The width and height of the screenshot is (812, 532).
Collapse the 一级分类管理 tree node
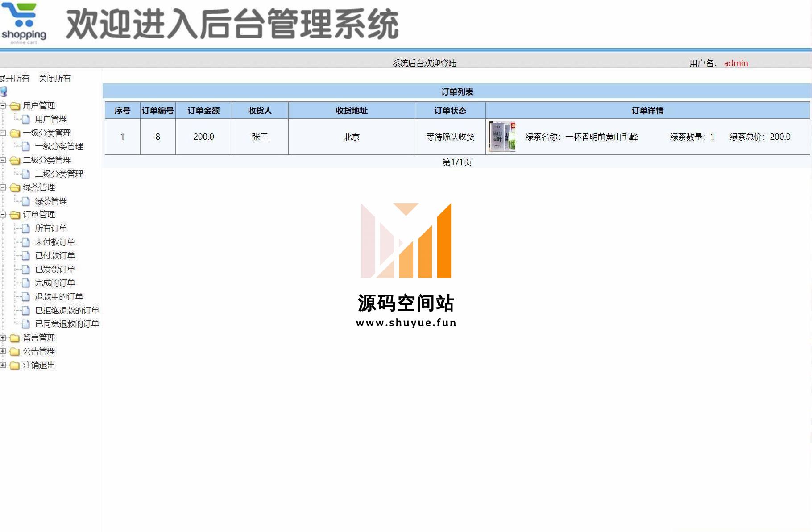(x=3, y=133)
